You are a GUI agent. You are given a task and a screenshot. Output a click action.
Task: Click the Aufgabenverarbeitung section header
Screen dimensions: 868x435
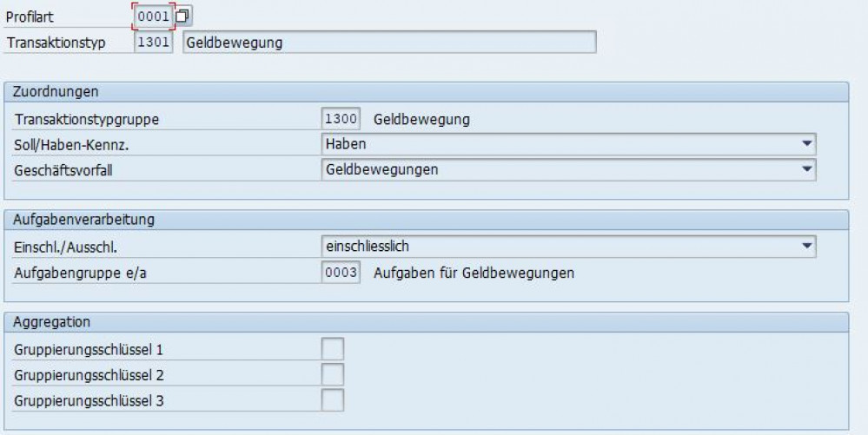[427, 220]
